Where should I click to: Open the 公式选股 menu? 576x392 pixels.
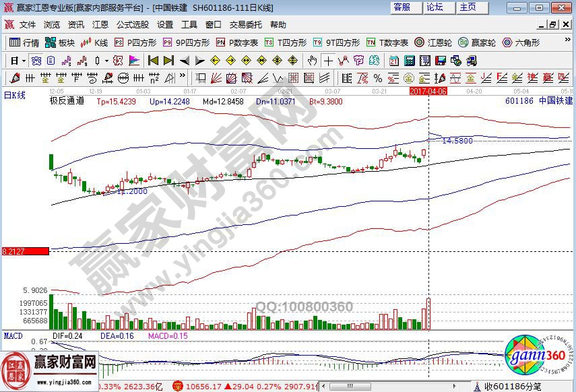pos(132,25)
